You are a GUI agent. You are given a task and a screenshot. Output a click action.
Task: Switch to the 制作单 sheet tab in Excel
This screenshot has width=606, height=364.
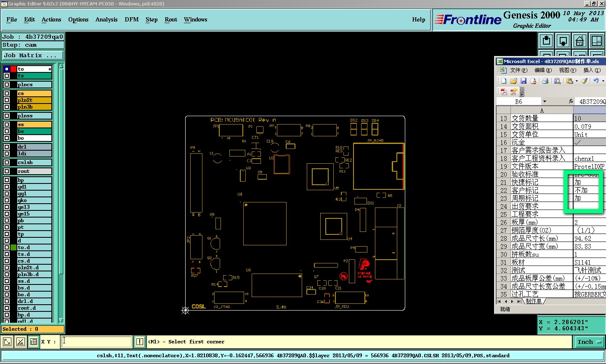tap(534, 301)
